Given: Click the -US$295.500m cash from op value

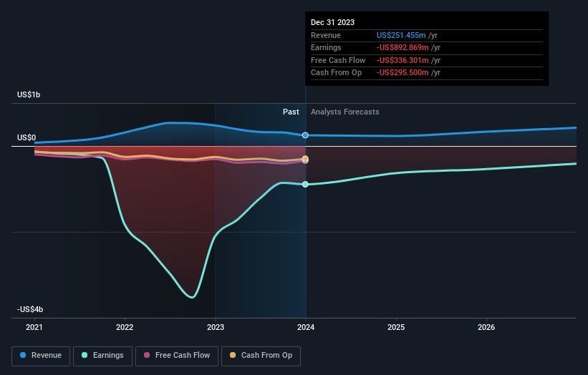Looking at the screenshot, I should tap(403, 73).
